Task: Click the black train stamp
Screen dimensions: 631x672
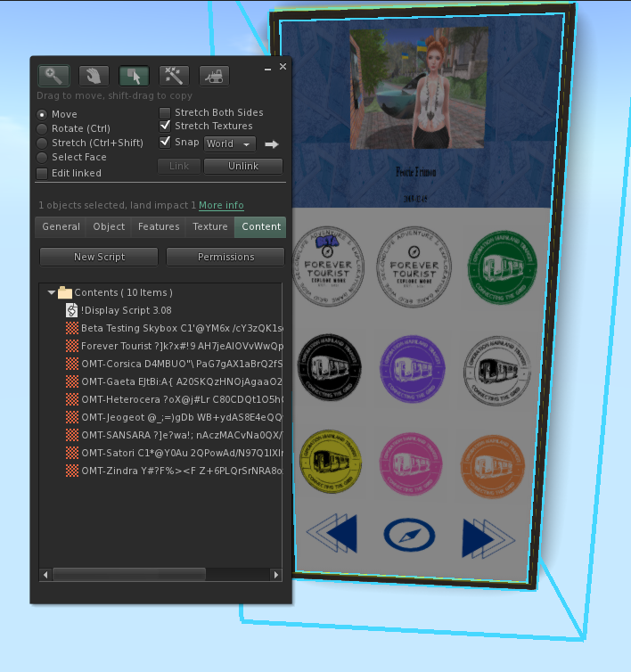Action: 330,368
